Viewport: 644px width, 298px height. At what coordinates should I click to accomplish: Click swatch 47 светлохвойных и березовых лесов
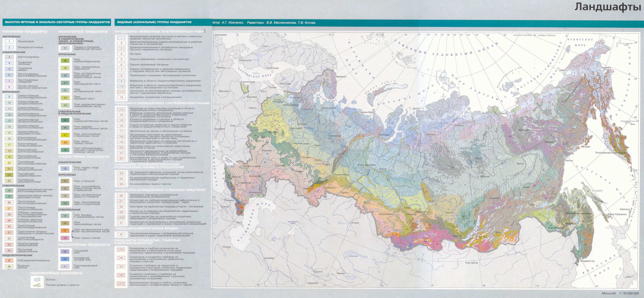[x=65, y=135]
